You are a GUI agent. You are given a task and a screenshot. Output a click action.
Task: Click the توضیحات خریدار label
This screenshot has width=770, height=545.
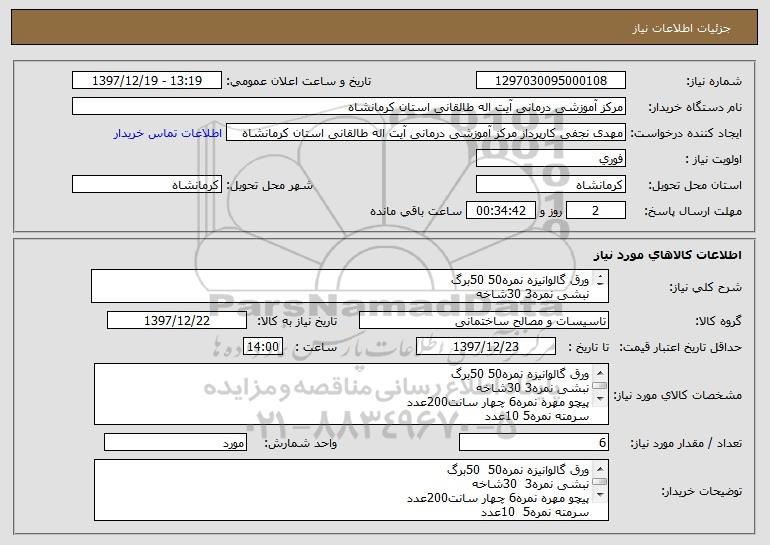[x=702, y=491]
